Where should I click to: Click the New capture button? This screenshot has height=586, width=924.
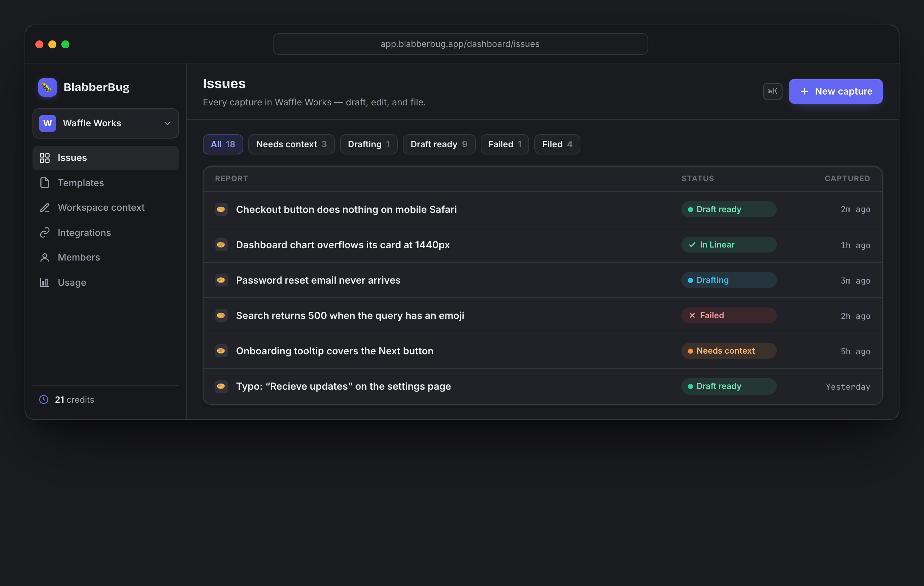[835, 91]
